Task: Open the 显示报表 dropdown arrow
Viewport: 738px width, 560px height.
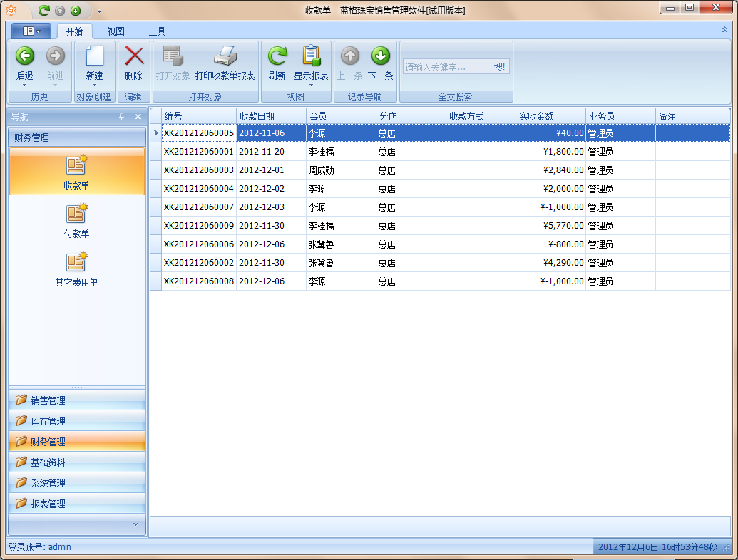Action: click(x=311, y=85)
